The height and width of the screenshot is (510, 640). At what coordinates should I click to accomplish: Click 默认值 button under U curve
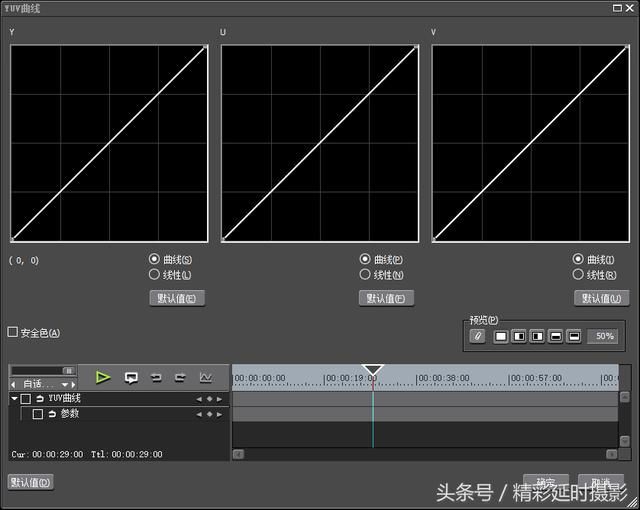tap(386, 298)
